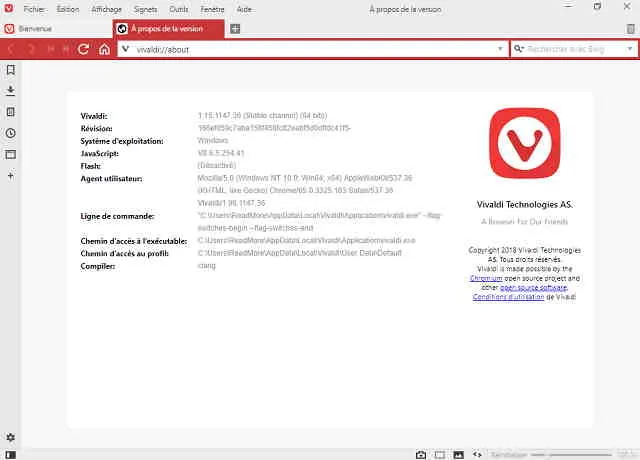640x460 pixels.
Task: Click the vivaldi://about address field
Action: (x=313, y=49)
